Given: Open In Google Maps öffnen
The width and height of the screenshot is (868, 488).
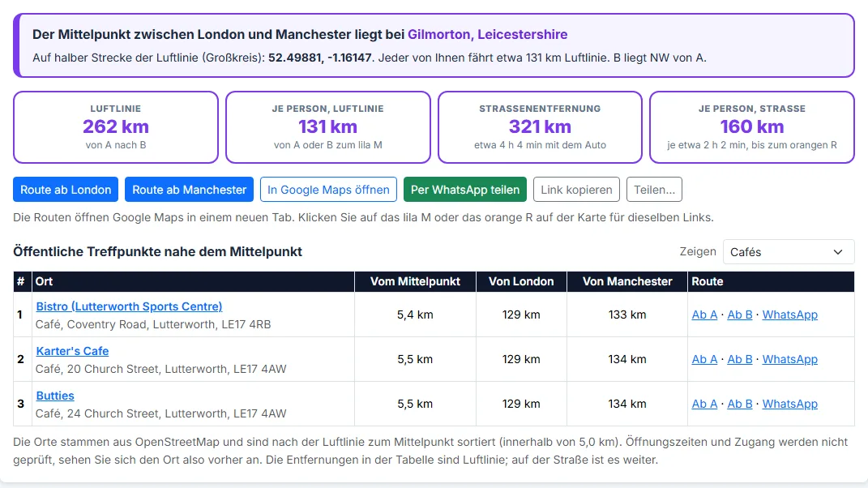Looking at the screenshot, I should tap(328, 190).
